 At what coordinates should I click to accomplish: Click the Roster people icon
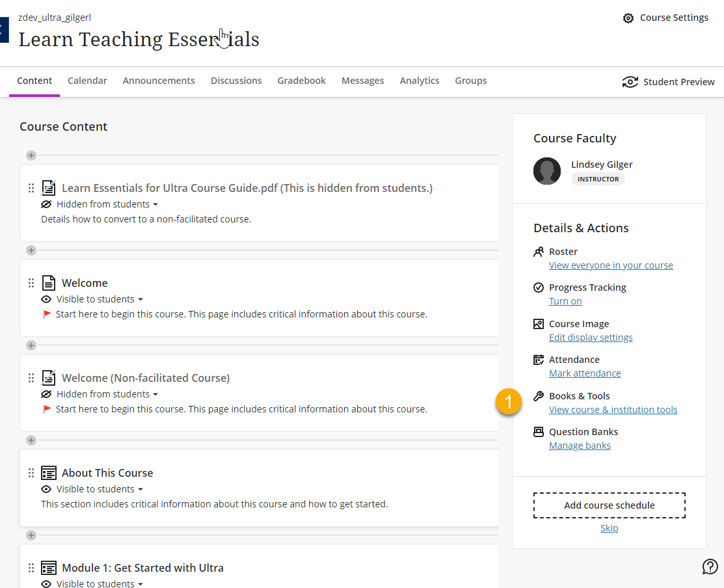(x=539, y=252)
